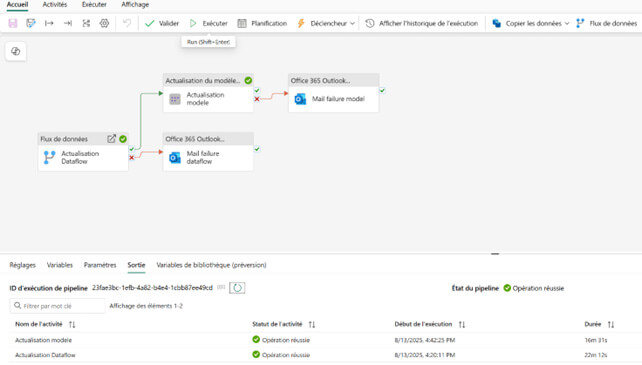Viewport: 642px width, 365px height.
Task: Click the success connector of Mail failure dataflow
Action: click(x=257, y=149)
